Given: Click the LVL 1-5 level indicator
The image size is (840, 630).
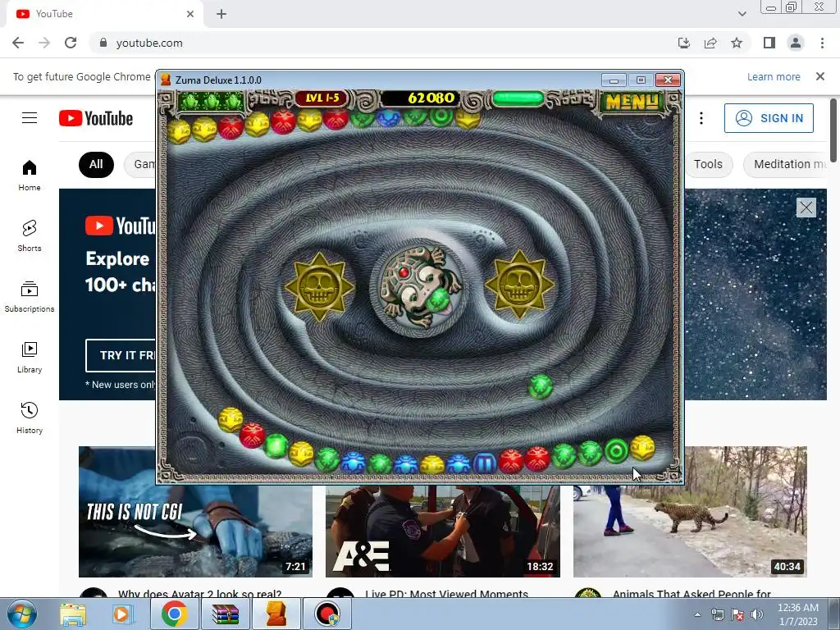Looking at the screenshot, I should (x=322, y=98).
